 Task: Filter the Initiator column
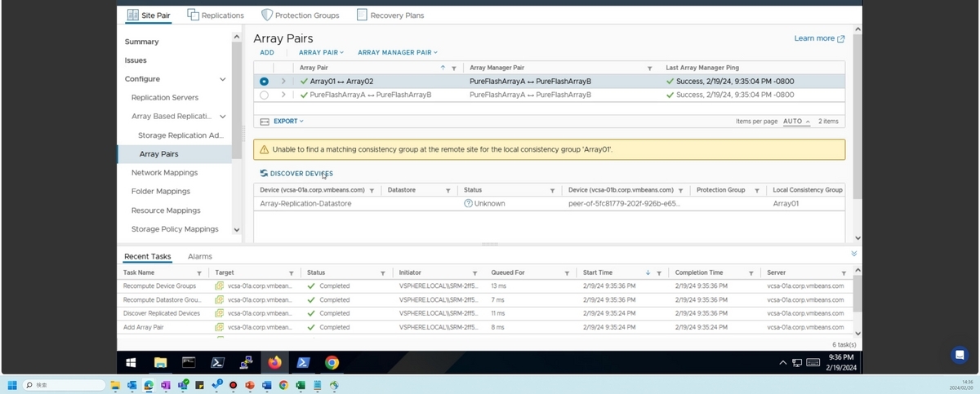pyautogui.click(x=475, y=273)
